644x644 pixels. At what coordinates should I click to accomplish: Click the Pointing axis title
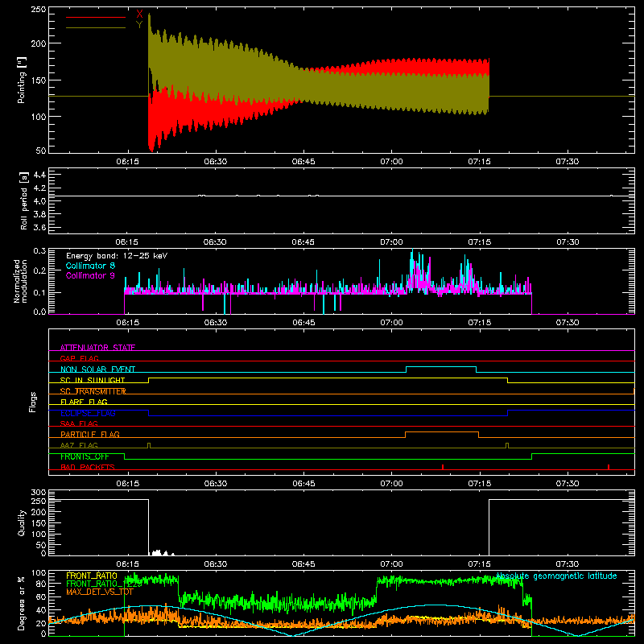pos(22,80)
